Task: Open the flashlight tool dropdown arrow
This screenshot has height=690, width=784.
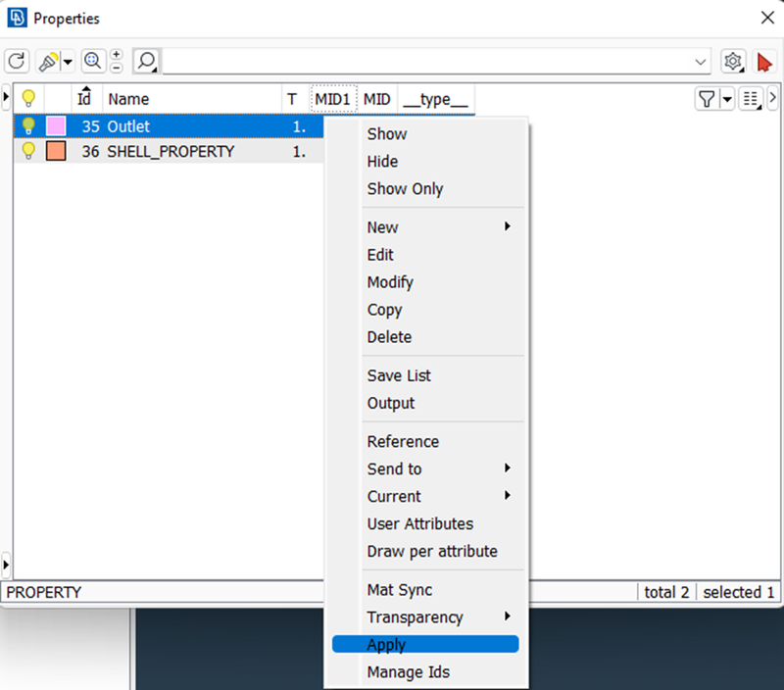Action: click(x=68, y=62)
